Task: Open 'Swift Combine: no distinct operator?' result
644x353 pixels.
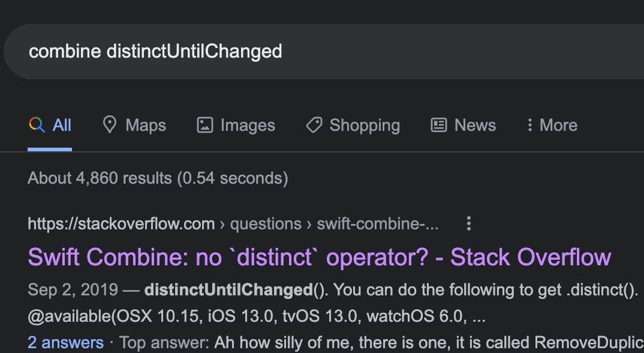Action: (320, 258)
